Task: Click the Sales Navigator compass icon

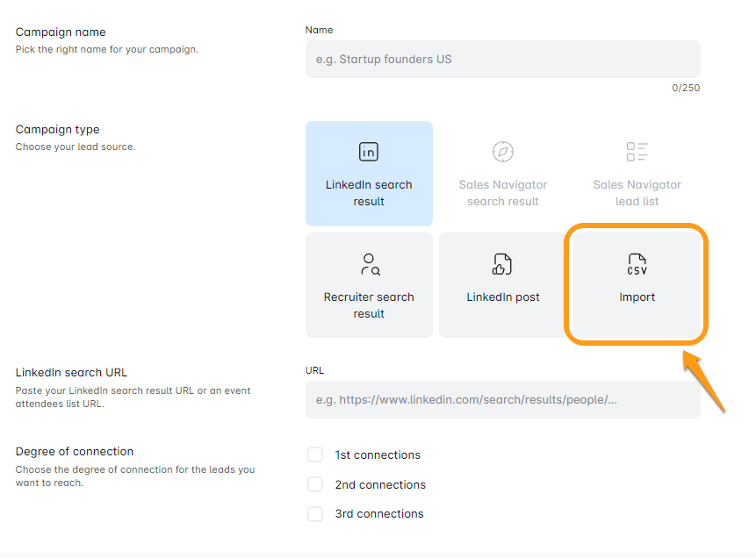Action: [502, 152]
